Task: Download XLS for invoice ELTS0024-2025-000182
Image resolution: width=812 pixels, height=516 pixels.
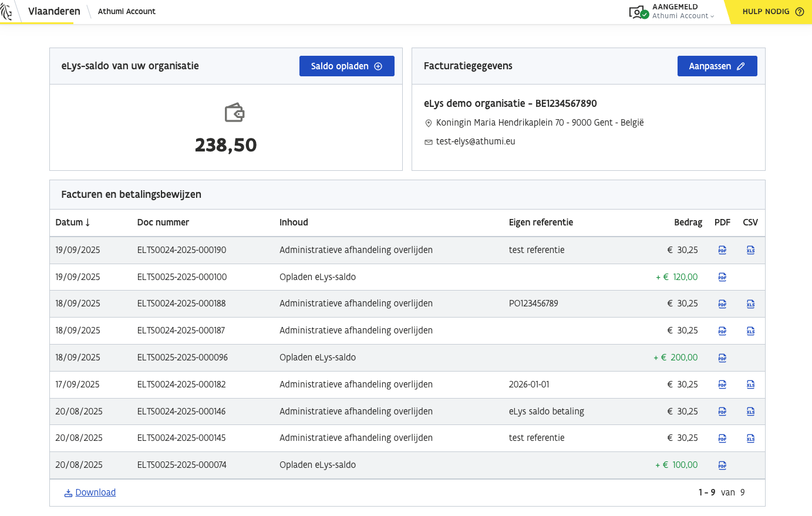Action: click(x=750, y=385)
